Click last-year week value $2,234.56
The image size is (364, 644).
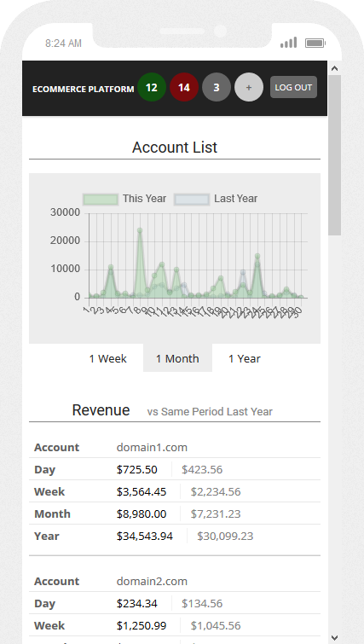[216, 491]
